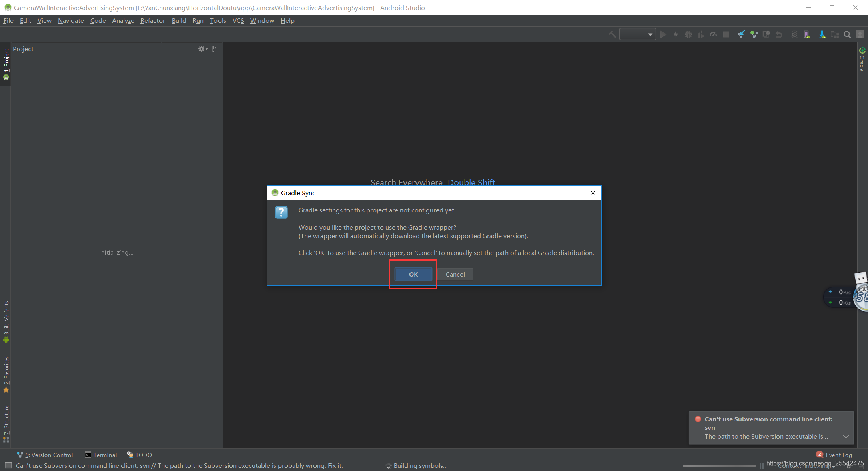Open the Help menu

pyautogui.click(x=287, y=20)
